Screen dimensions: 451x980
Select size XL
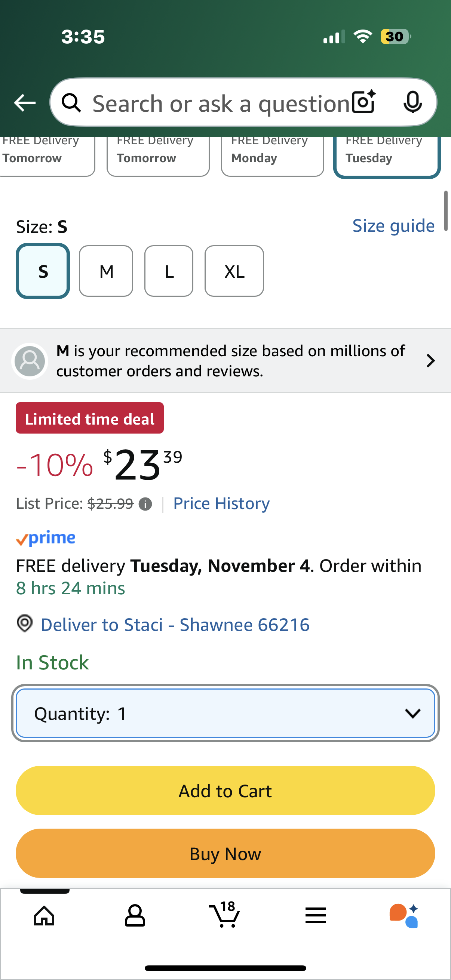234,271
